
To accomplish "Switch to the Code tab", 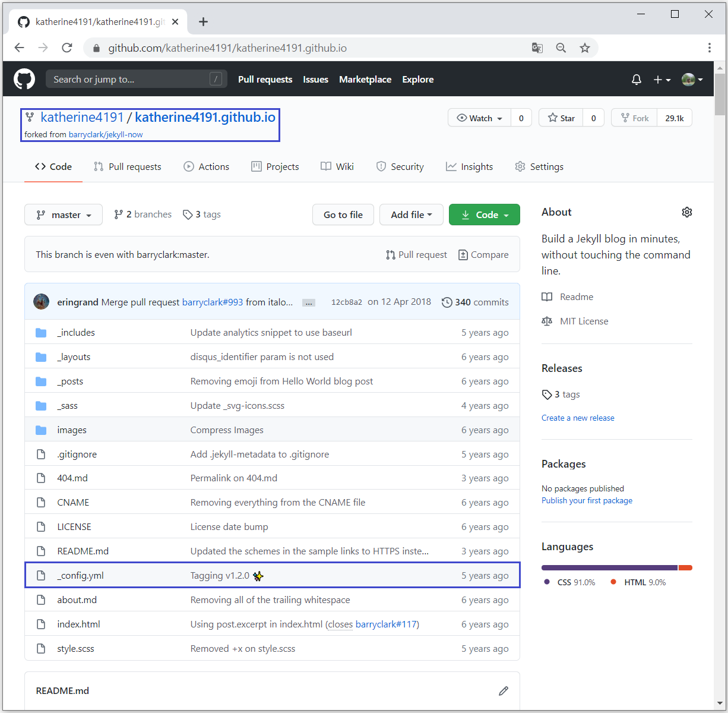I will pos(53,166).
